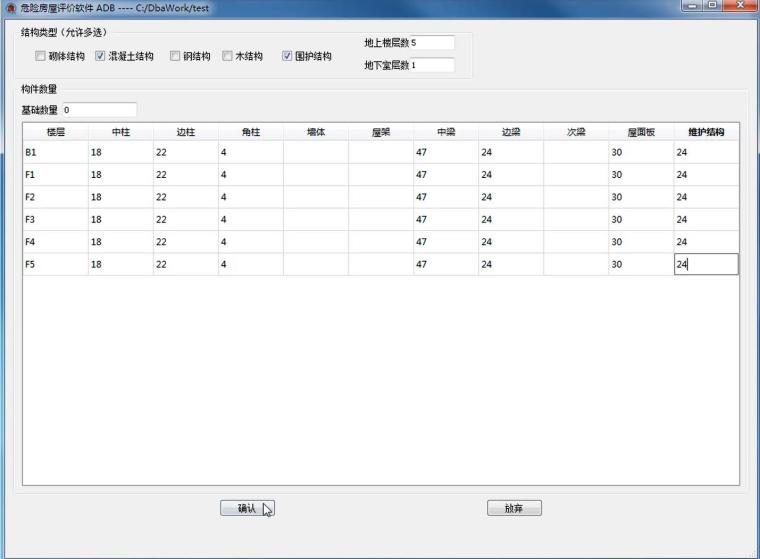Click the 放弃 button
The height and width of the screenshot is (559, 760).
tap(514, 508)
